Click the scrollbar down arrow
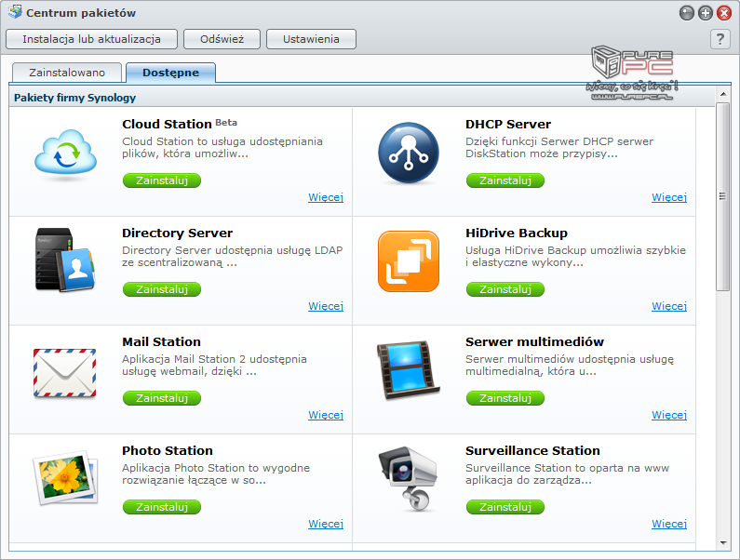The image size is (740, 560). [x=723, y=543]
